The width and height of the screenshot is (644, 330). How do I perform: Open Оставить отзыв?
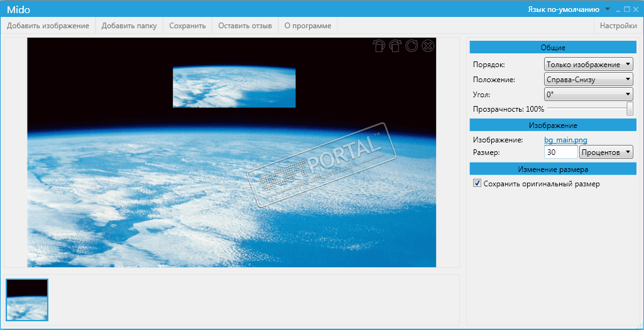pos(245,26)
